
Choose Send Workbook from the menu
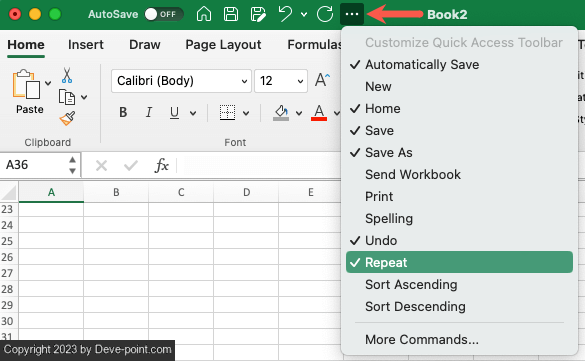459,175
